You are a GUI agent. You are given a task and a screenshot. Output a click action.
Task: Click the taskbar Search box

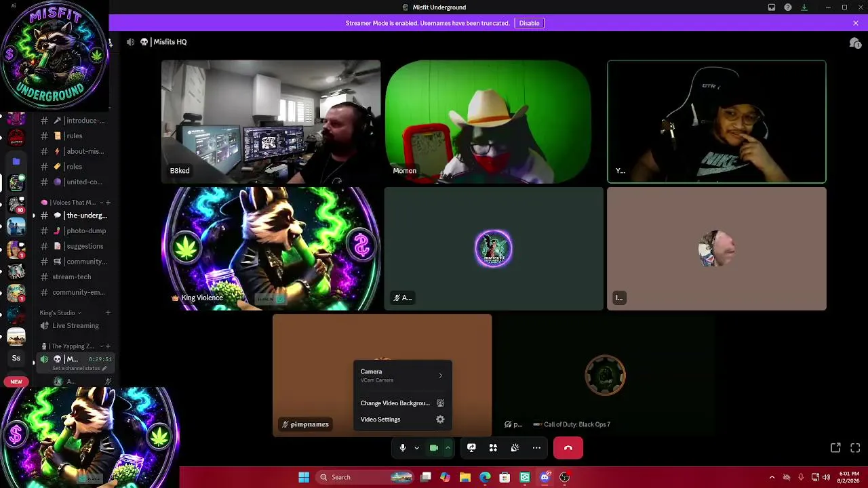coord(366,477)
